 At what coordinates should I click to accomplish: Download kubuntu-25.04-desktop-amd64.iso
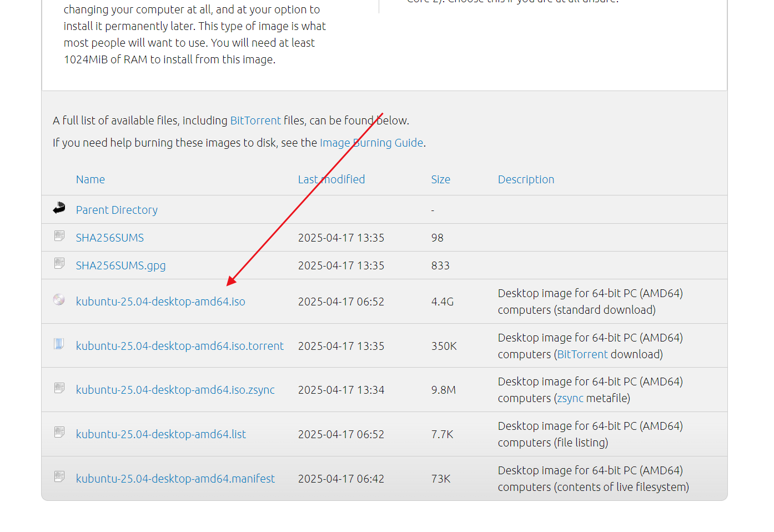pos(160,302)
